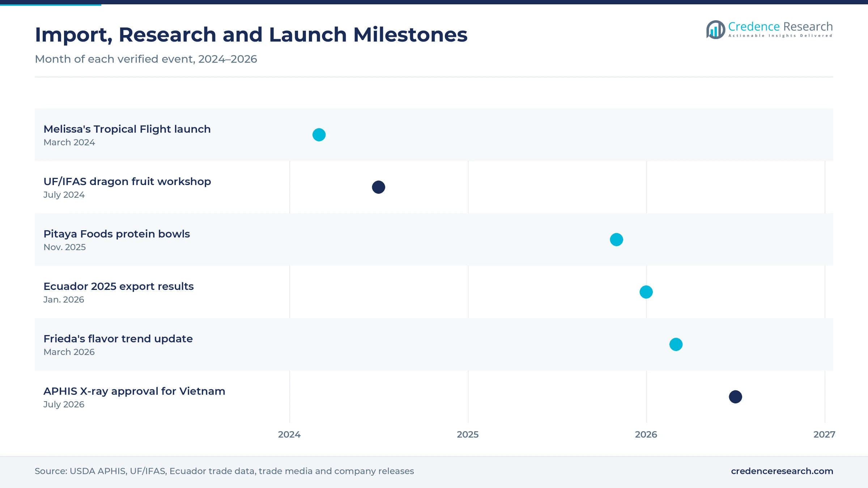Click the Pitaya Foods protein bowls marker dot

pyautogui.click(x=617, y=240)
